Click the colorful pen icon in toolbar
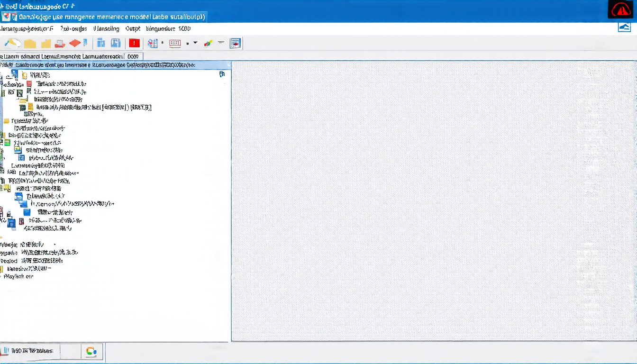637x364 pixels. (x=208, y=44)
